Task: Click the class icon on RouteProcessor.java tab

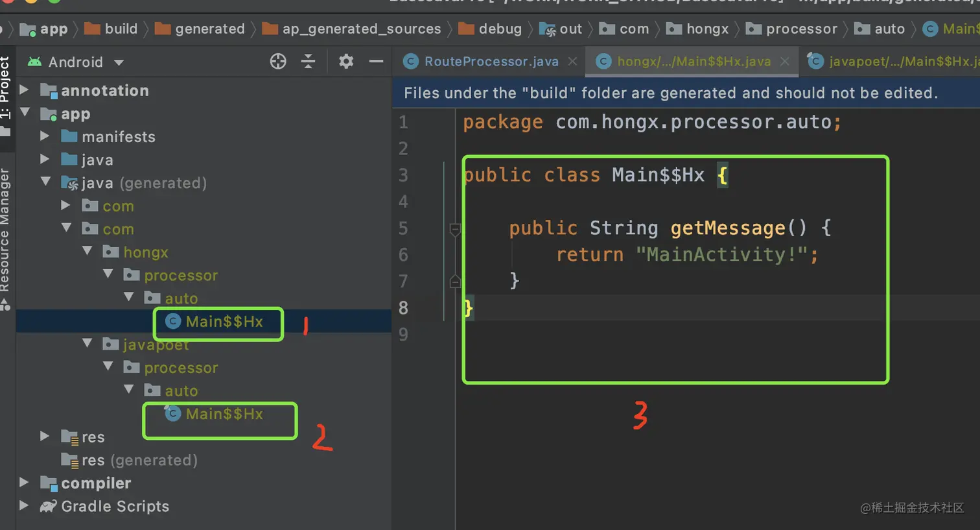Action: 410,62
